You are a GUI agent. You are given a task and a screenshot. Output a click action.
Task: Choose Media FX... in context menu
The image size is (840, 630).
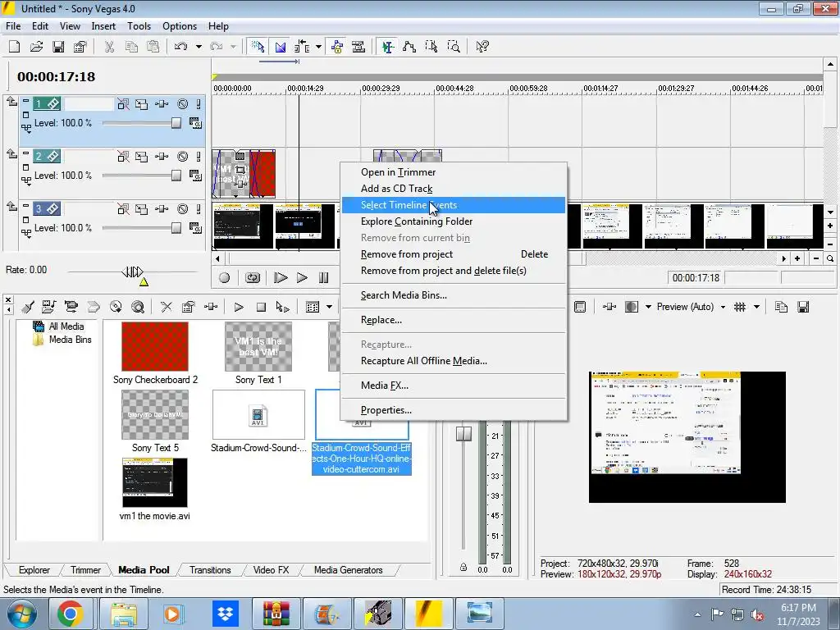coord(453,386)
